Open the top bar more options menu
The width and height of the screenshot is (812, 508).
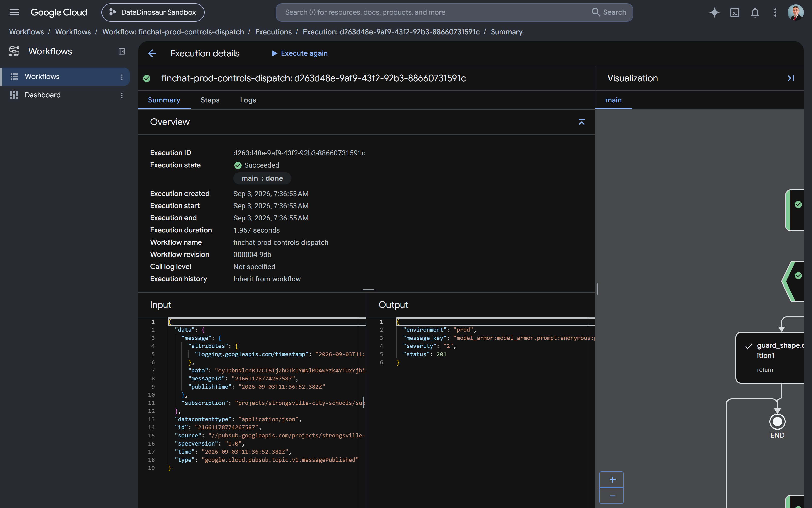tap(775, 12)
